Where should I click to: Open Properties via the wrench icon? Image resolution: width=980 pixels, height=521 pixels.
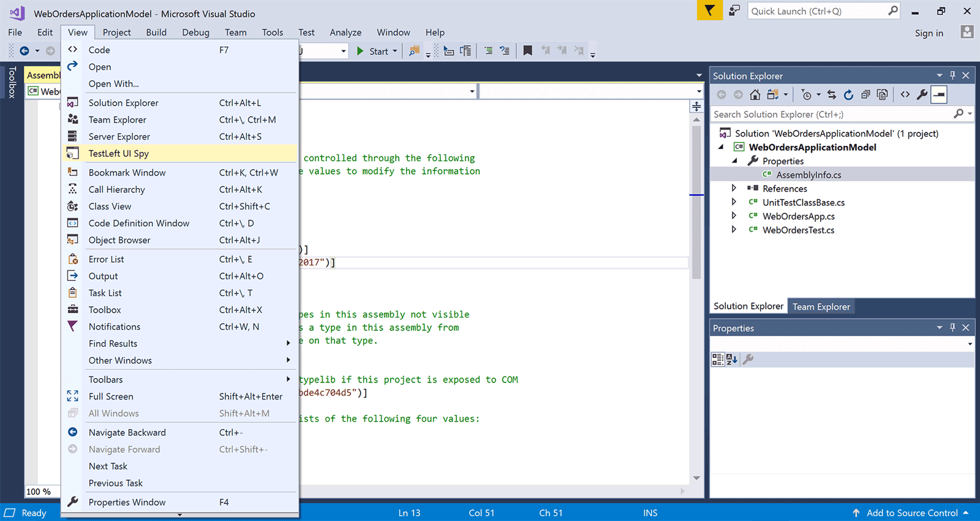[922, 94]
